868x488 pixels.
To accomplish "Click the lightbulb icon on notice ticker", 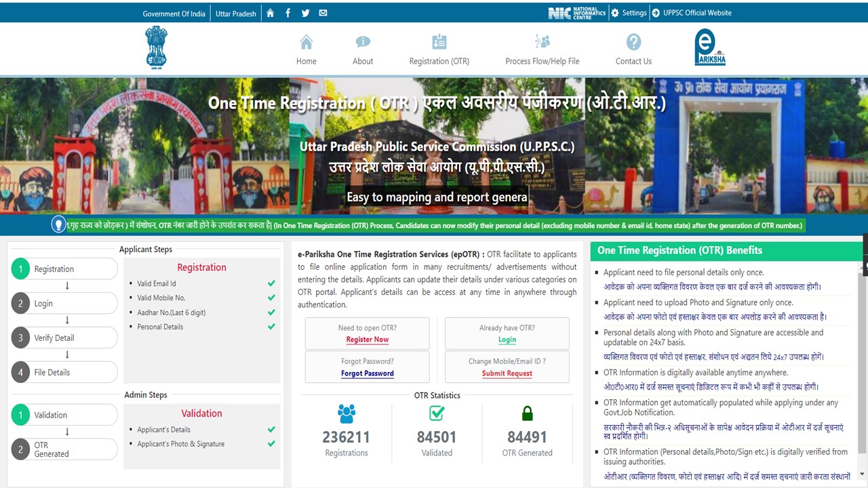I will [x=58, y=224].
